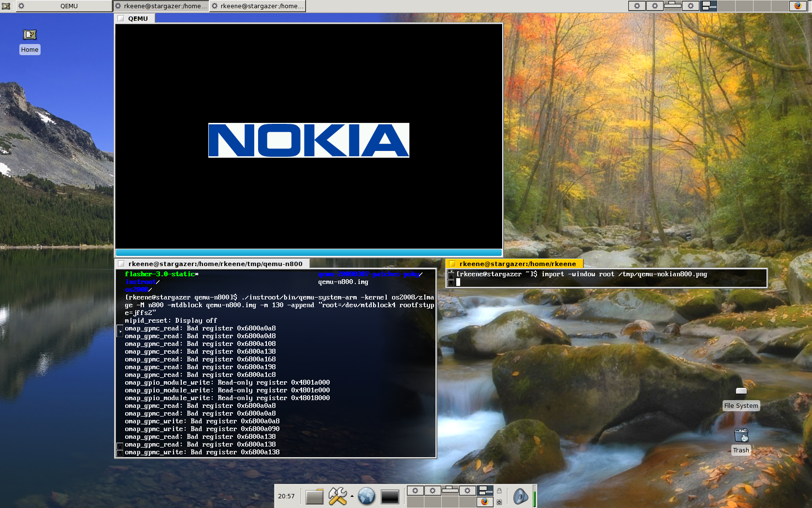Switch to workspace 2 in the top pager
Image resolution: width=812 pixels, height=508 pixels.
click(655, 6)
